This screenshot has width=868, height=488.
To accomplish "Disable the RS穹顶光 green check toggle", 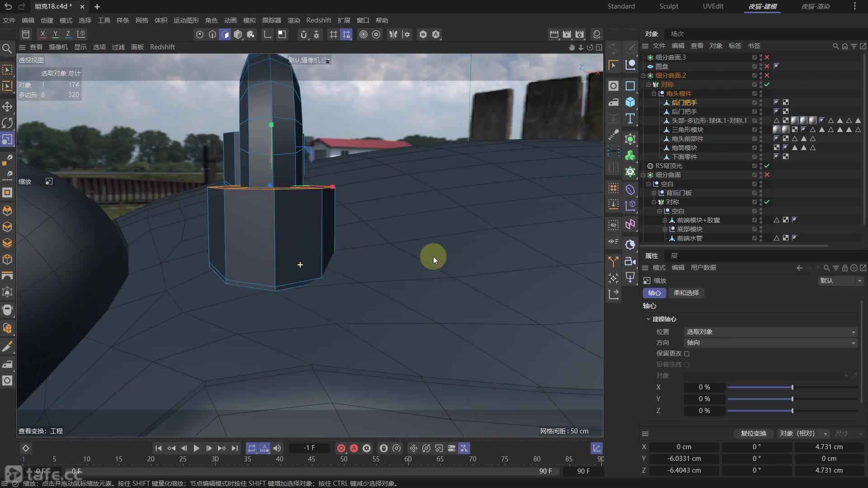I will tap(767, 166).
